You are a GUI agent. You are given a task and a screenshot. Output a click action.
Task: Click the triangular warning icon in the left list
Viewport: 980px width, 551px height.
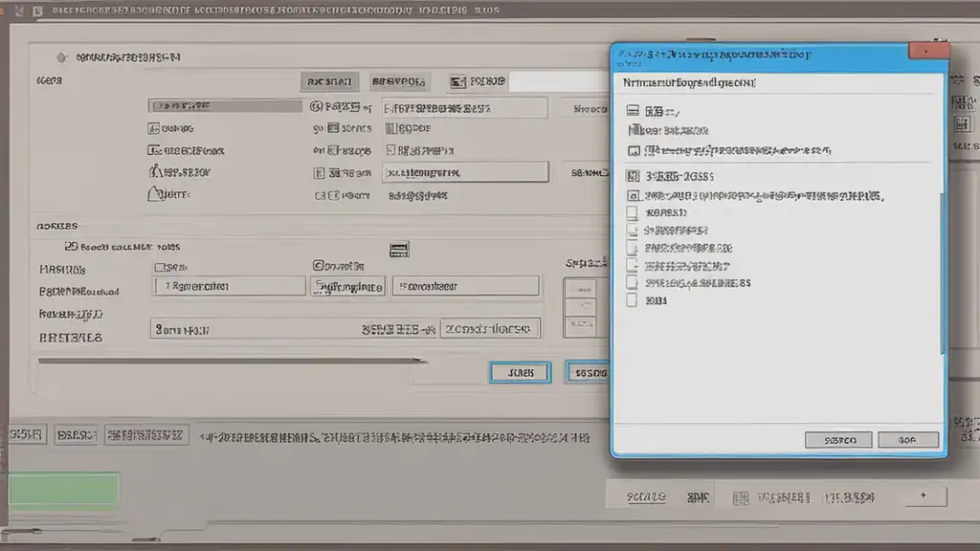tap(155, 194)
